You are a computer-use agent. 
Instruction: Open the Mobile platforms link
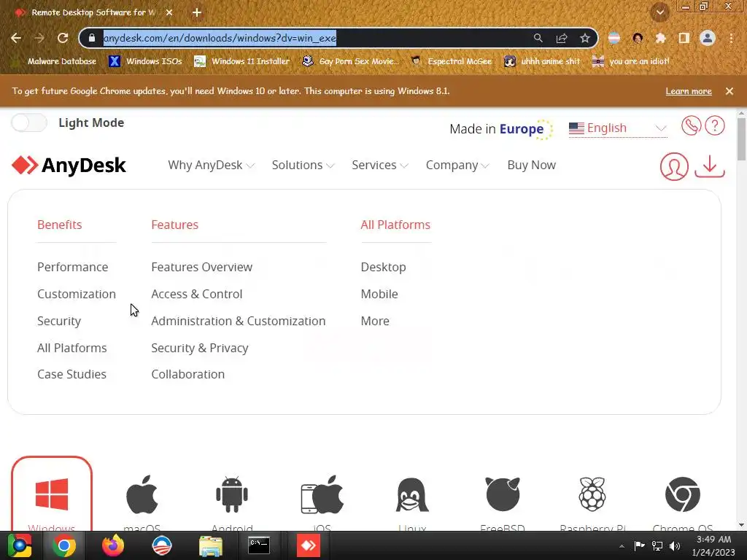379,295
